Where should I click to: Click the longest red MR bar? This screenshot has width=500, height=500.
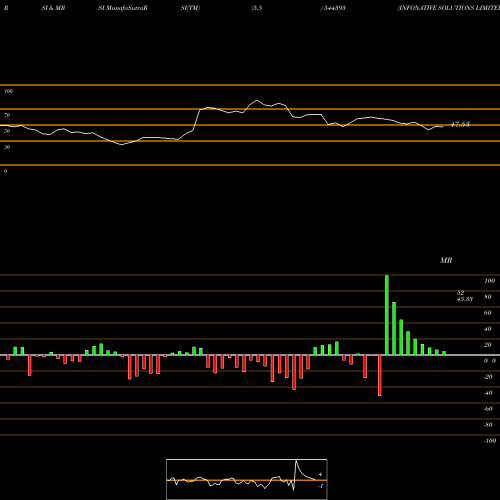(379, 375)
